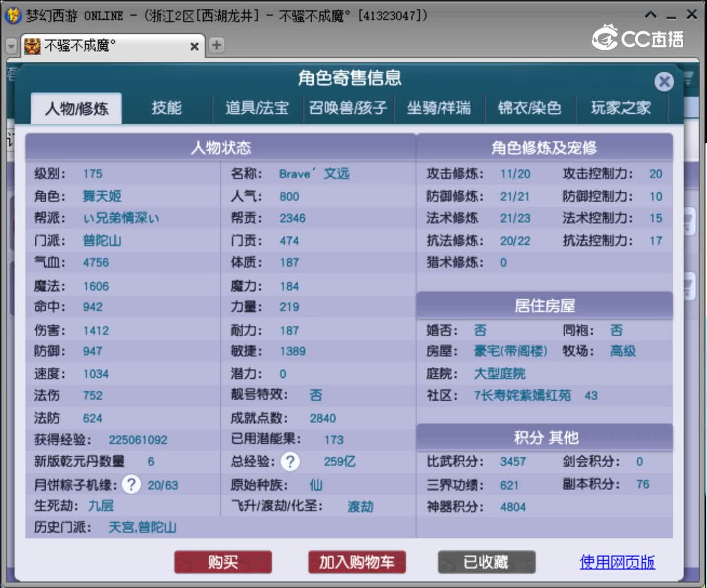This screenshot has width=707, height=588.
Task: Click the 加入购物车 button
Action: 357,562
